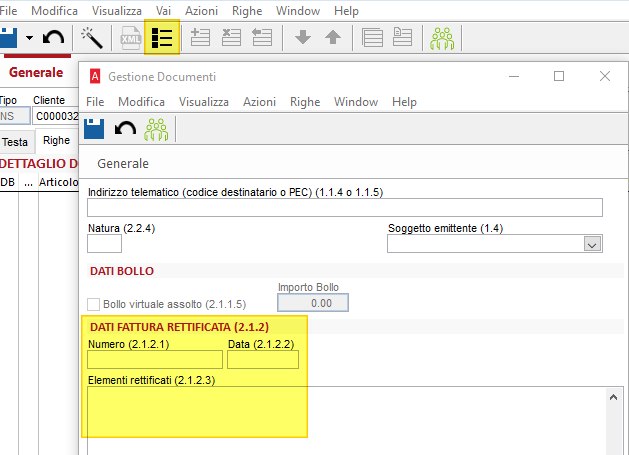This screenshot has height=455, width=629.
Task: Click the green people icon in main toolbar
Action: 442,38
